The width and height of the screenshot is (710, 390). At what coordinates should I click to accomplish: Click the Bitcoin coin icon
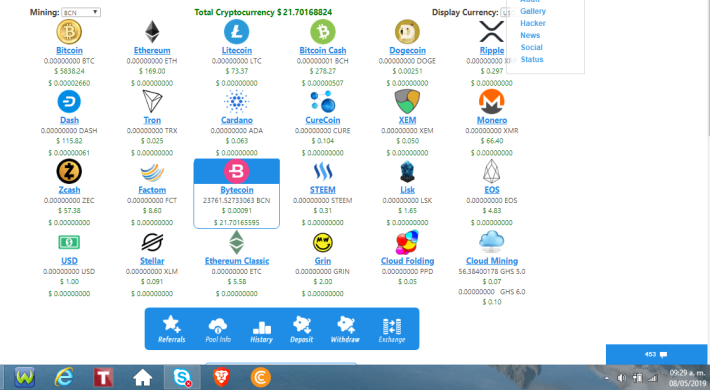click(x=69, y=32)
